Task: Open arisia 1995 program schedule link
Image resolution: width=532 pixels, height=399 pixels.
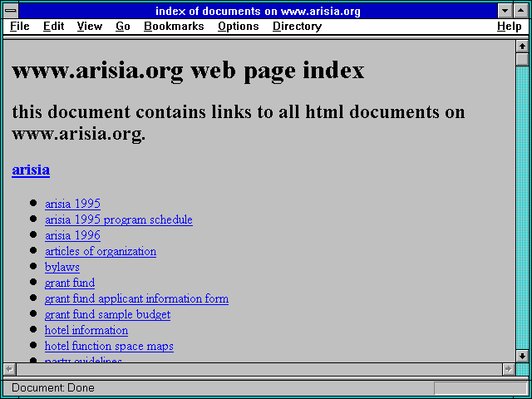Action: point(119,219)
